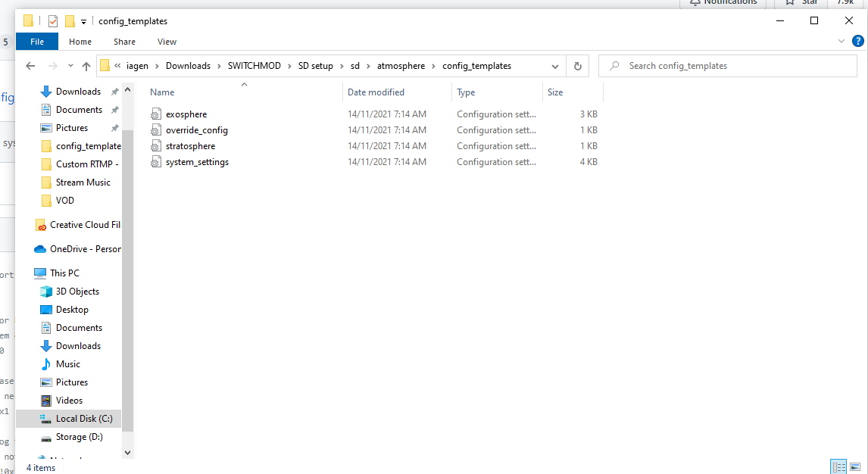Refresh the config_templates folder view
The height and width of the screenshot is (474, 868).
(577, 67)
